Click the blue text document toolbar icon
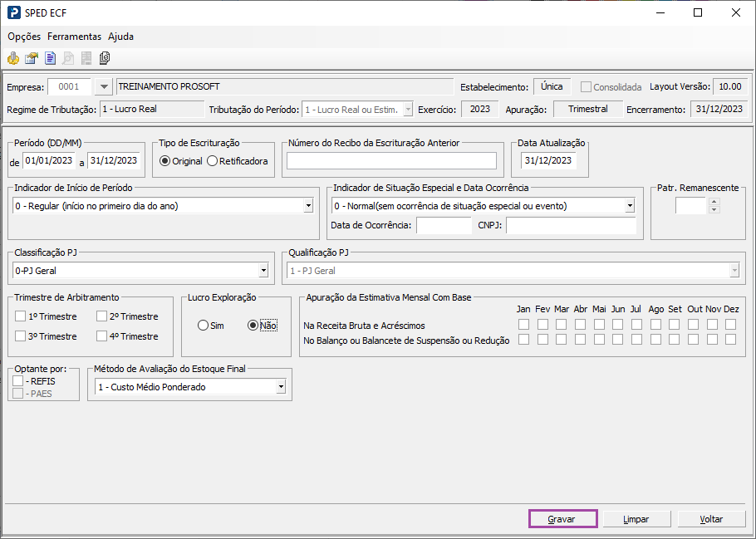The height and width of the screenshot is (539, 756). pyautogui.click(x=50, y=58)
